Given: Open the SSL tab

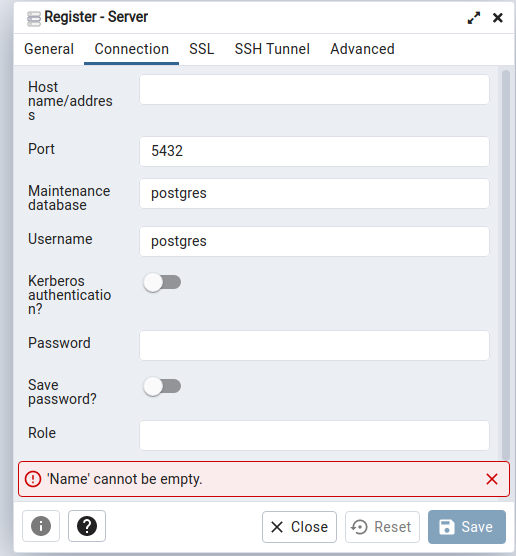Looking at the screenshot, I should tap(201, 49).
